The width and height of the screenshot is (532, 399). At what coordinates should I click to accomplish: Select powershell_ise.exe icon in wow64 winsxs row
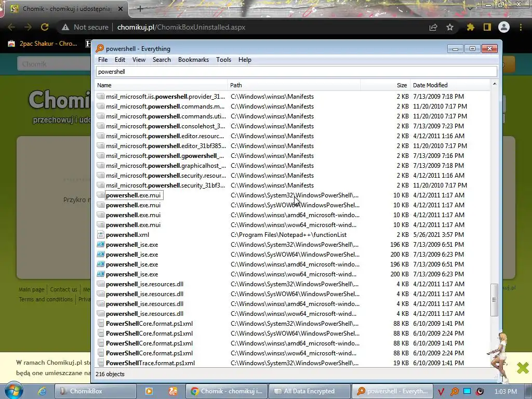tap(100, 274)
